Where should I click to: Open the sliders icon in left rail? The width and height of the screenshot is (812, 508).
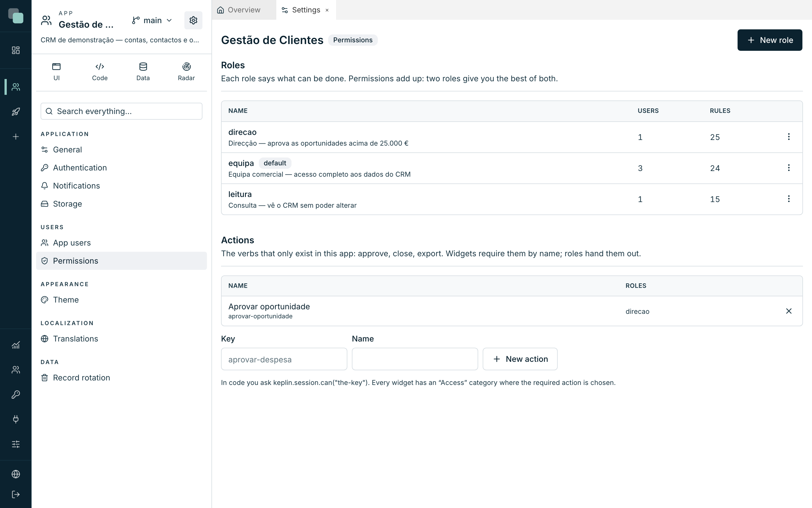16,444
